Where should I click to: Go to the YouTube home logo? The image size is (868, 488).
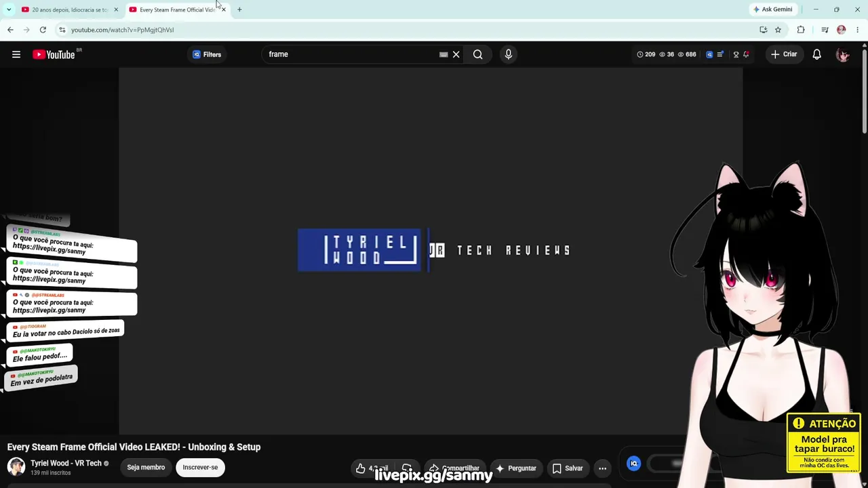[x=54, y=54]
